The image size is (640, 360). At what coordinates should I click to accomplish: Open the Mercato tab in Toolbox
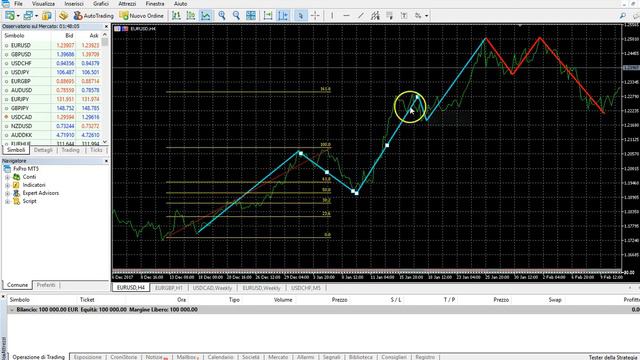[x=278, y=357]
